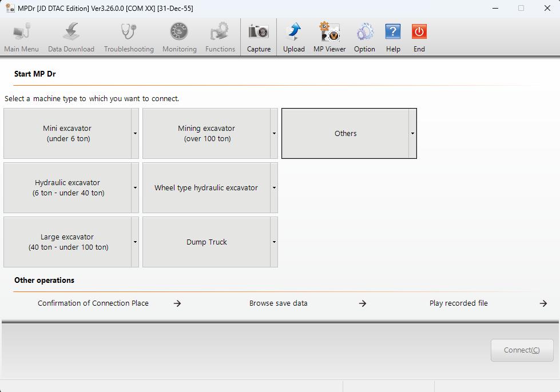Expand Dump Truck dropdown arrow

tap(274, 242)
